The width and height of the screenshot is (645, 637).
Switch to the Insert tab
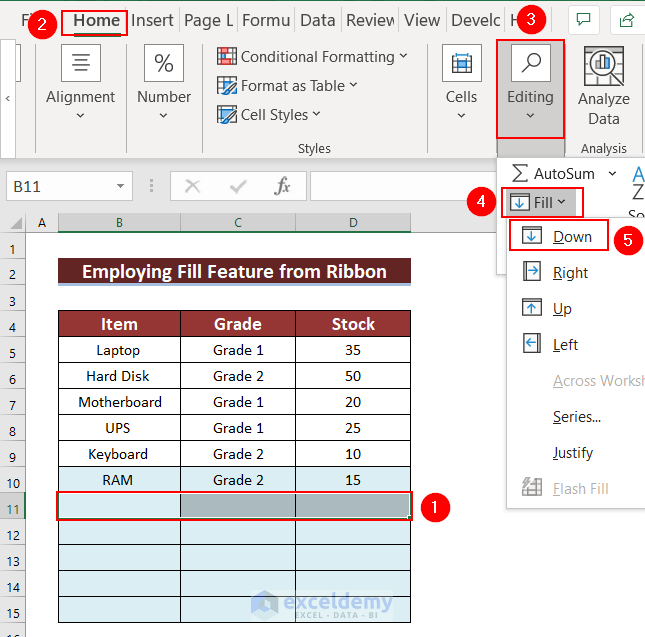click(152, 20)
